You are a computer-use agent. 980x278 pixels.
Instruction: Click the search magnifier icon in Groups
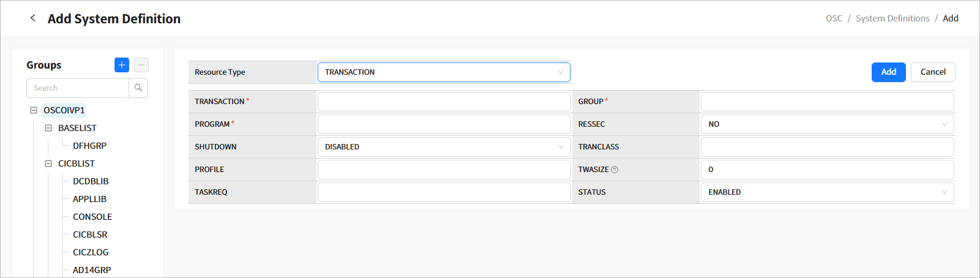coord(138,88)
